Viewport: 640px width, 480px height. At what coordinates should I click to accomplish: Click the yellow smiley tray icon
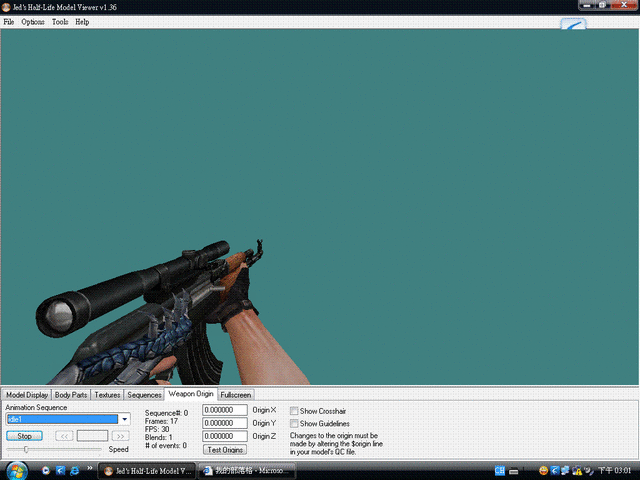coord(543,469)
